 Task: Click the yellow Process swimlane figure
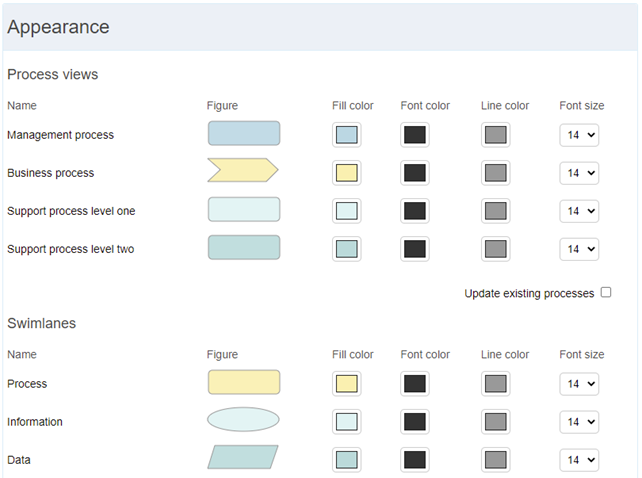pos(244,383)
